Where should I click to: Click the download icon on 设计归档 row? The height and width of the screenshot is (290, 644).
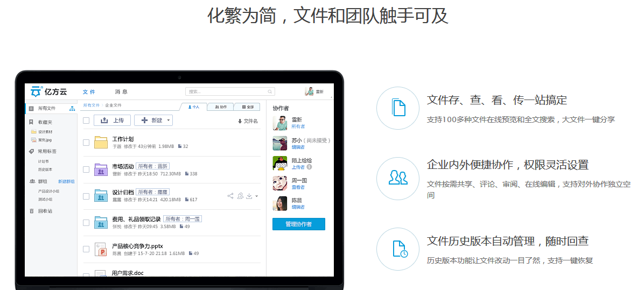(249, 196)
